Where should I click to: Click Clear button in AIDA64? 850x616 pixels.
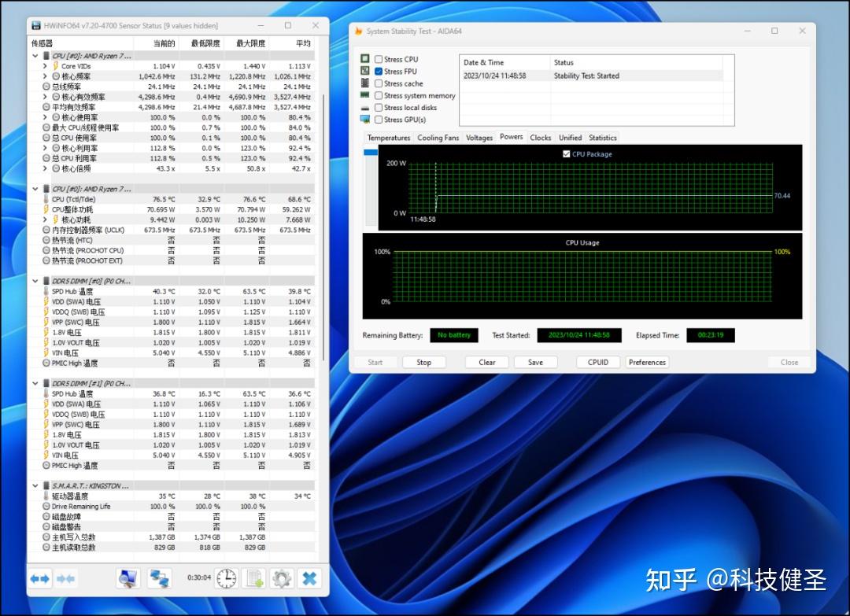487,362
